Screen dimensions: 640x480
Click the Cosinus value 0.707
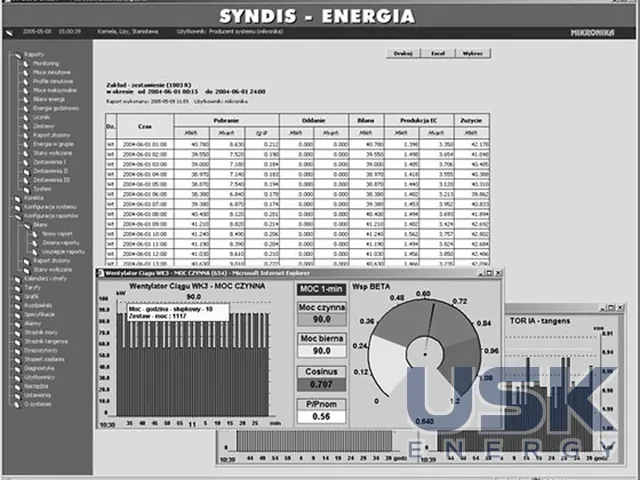[x=321, y=384]
